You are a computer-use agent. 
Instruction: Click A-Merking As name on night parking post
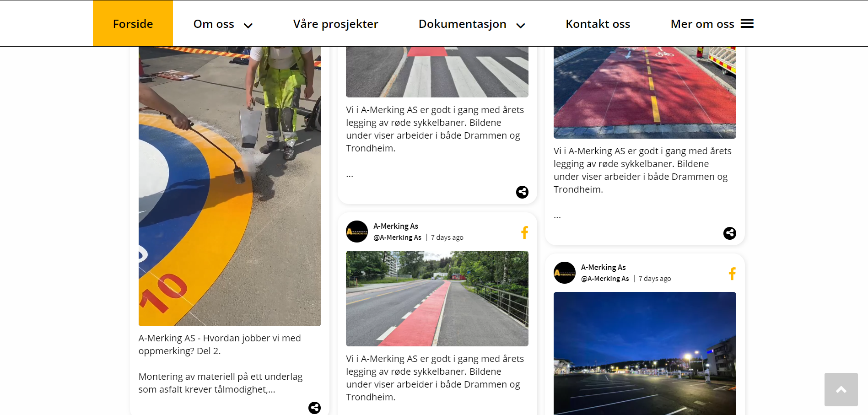click(603, 267)
